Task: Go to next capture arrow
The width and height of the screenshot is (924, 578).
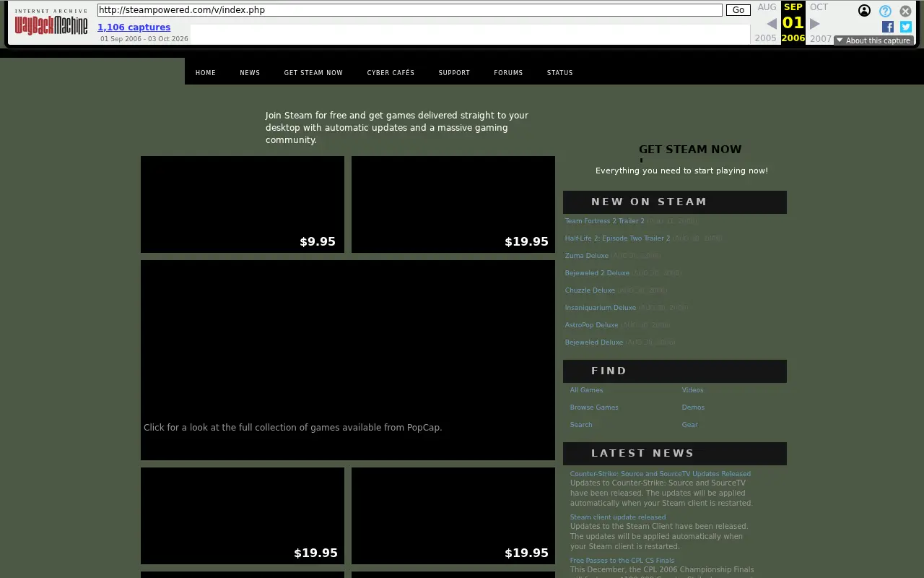Action: pos(815,24)
